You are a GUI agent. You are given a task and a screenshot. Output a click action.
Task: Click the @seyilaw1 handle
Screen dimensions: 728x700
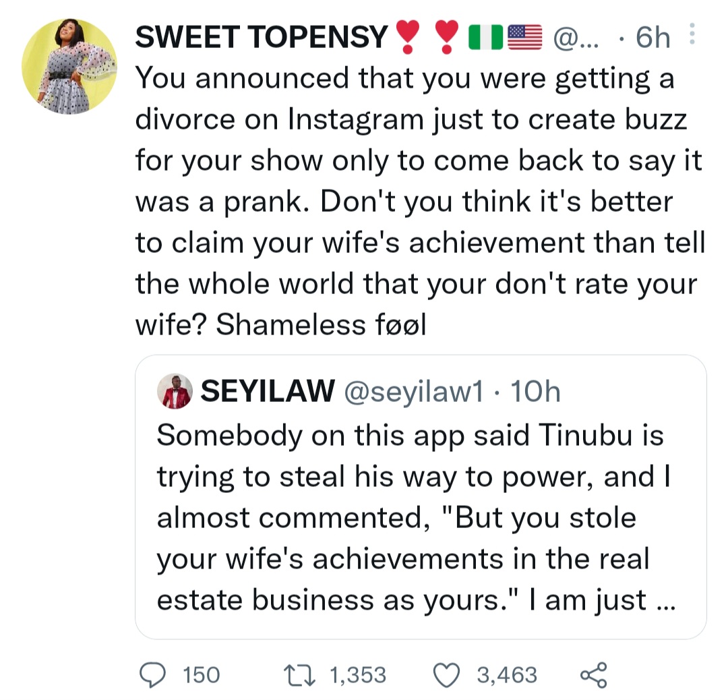(413, 392)
